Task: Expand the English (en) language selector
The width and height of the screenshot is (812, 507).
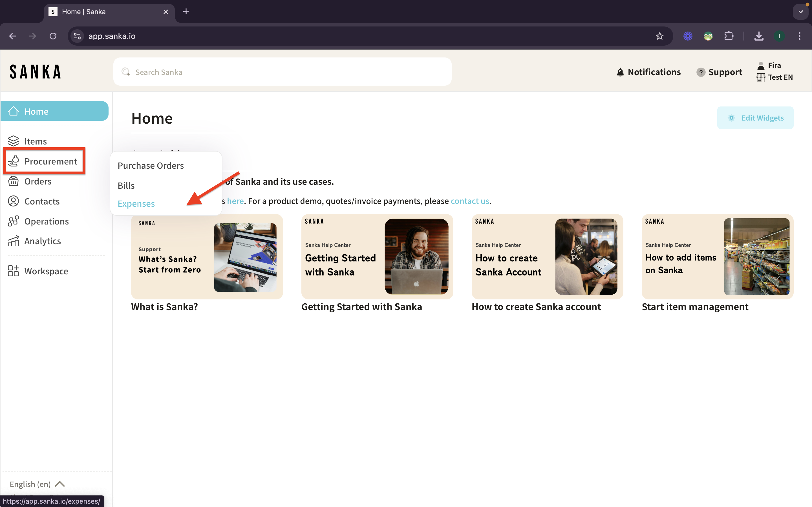Action: [37, 484]
